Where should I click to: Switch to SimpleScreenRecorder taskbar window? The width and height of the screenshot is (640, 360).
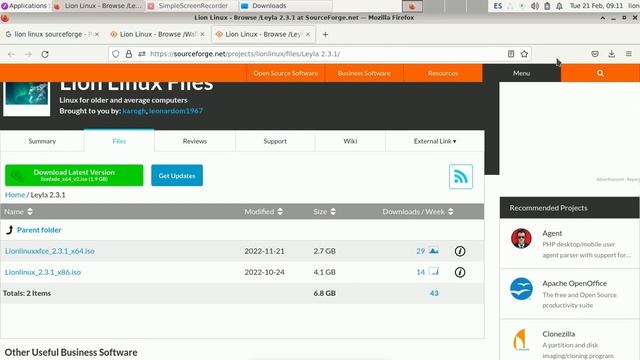[192, 6]
